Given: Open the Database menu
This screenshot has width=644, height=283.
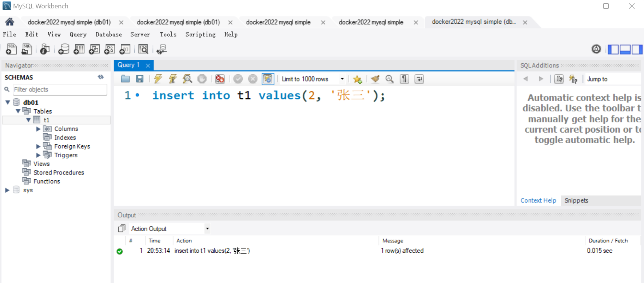Looking at the screenshot, I should click(x=108, y=34).
